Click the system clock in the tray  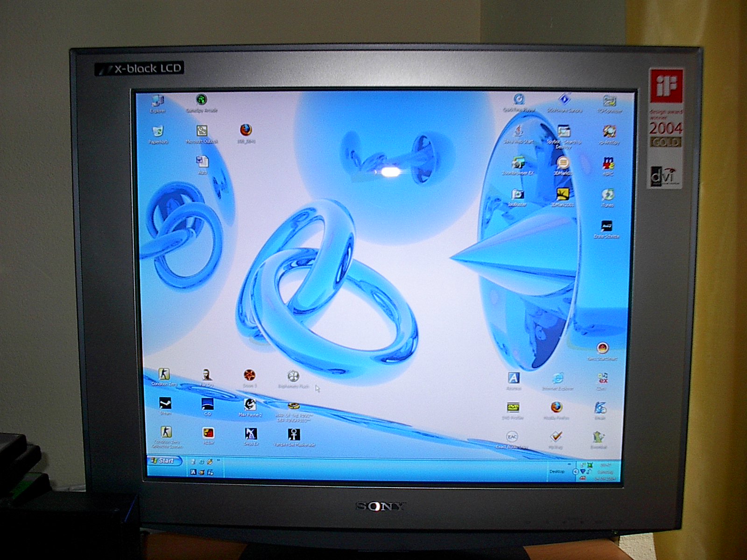click(606, 472)
